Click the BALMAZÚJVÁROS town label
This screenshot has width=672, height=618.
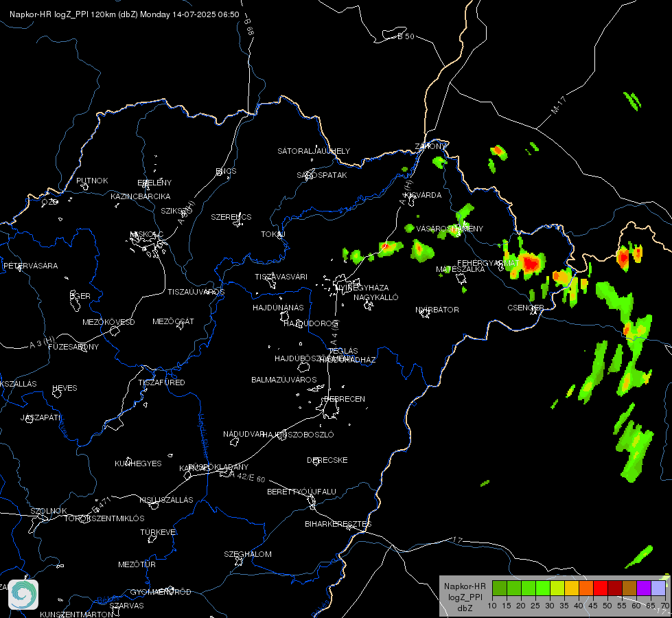283,380
